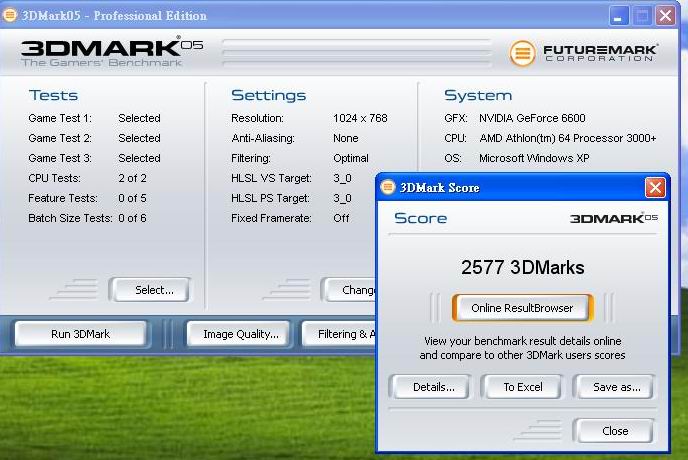Viewport: 688px width, 460px height.
Task: Click Selected next to Game Test 3
Action: [x=140, y=158]
